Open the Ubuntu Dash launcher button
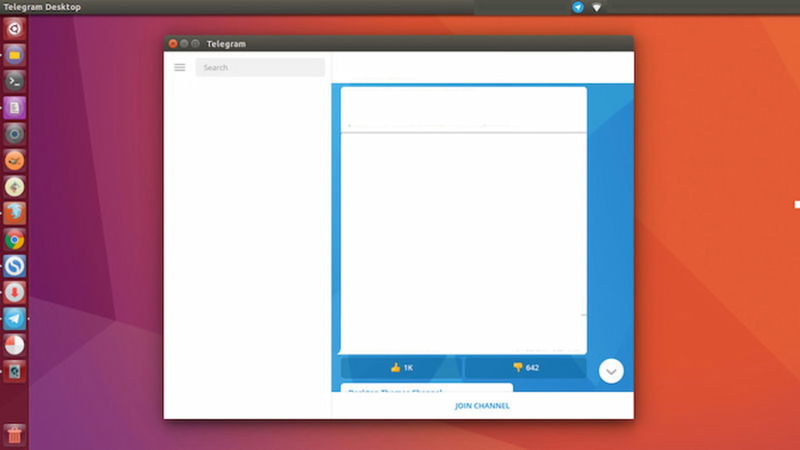 coord(14,29)
